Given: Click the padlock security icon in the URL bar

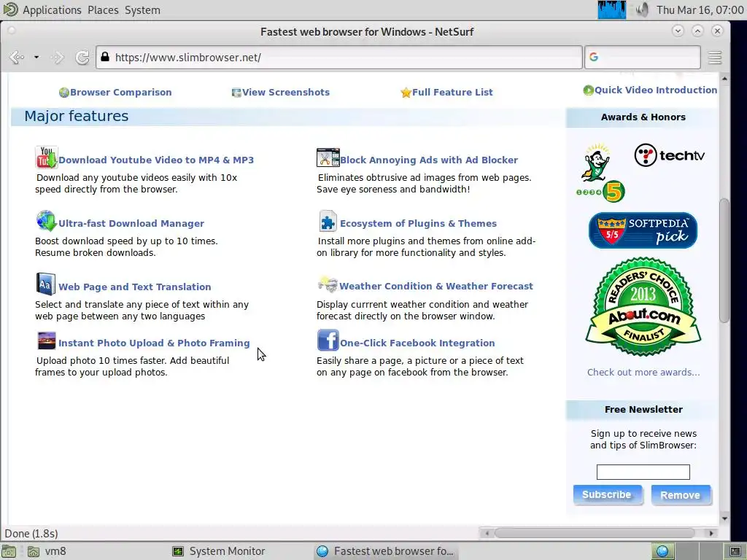Looking at the screenshot, I should pos(105,57).
